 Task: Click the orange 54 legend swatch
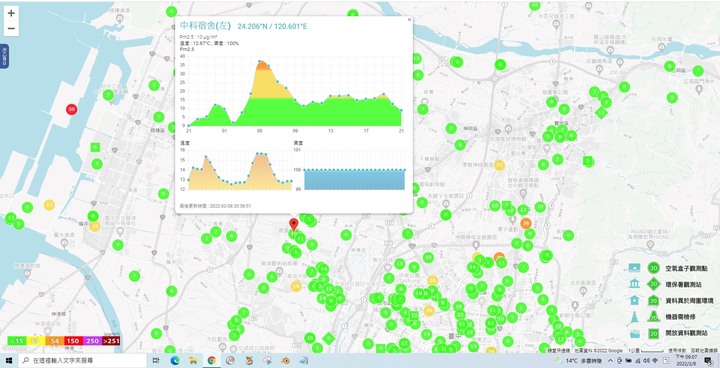(x=54, y=341)
